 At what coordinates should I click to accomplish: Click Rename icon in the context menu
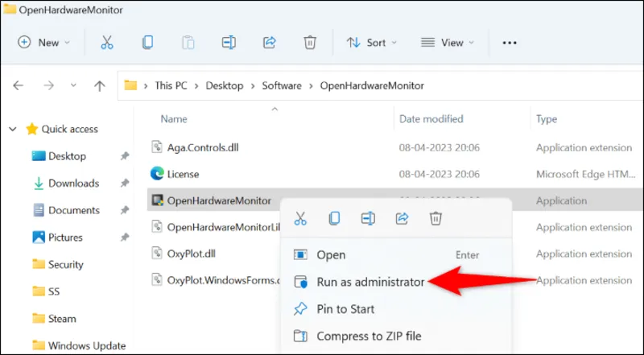(368, 219)
